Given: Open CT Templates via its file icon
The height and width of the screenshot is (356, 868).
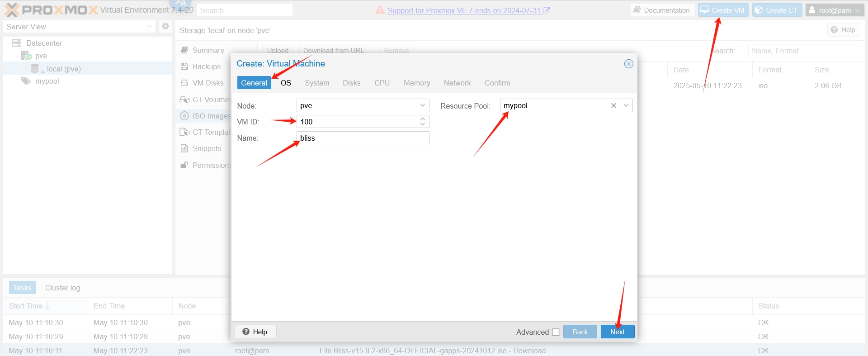Looking at the screenshot, I should click(184, 132).
